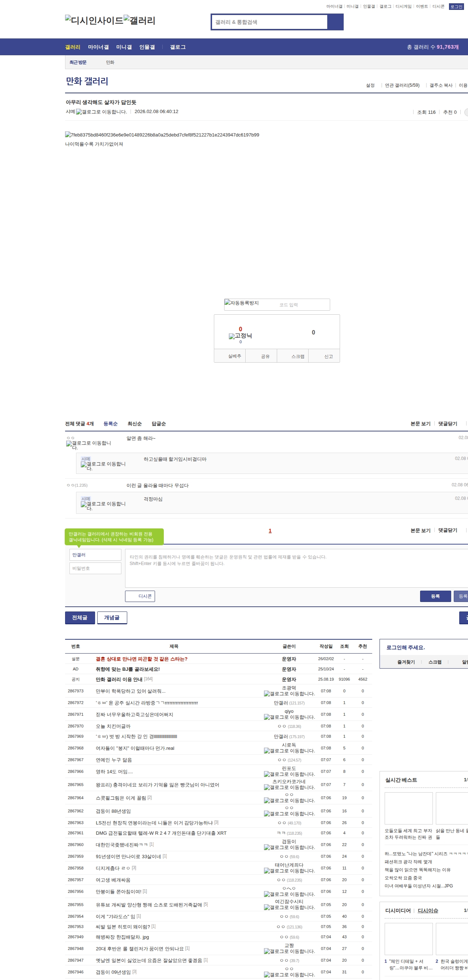Click the gallog icon next to author 샤몌

click(101, 112)
